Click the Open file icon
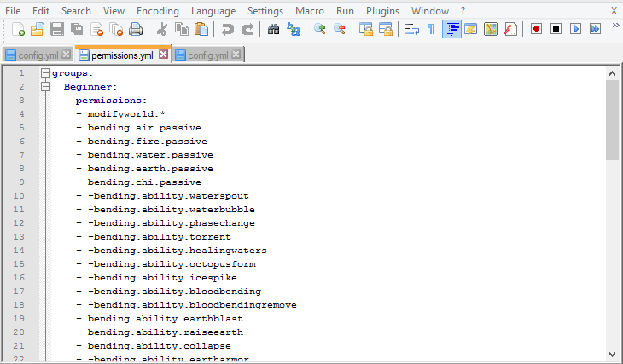This screenshot has width=623, height=364. pos(38,29)
